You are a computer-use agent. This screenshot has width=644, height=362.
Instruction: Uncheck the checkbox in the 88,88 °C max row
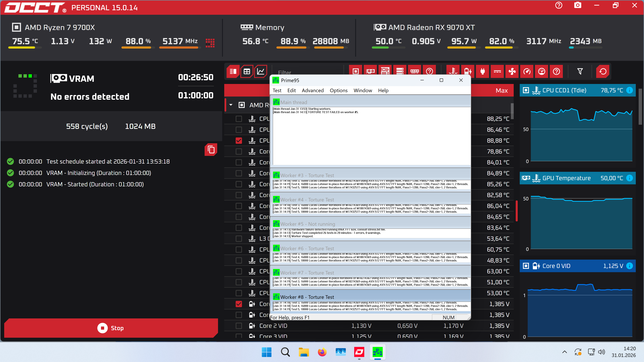[x=239, y=141]
